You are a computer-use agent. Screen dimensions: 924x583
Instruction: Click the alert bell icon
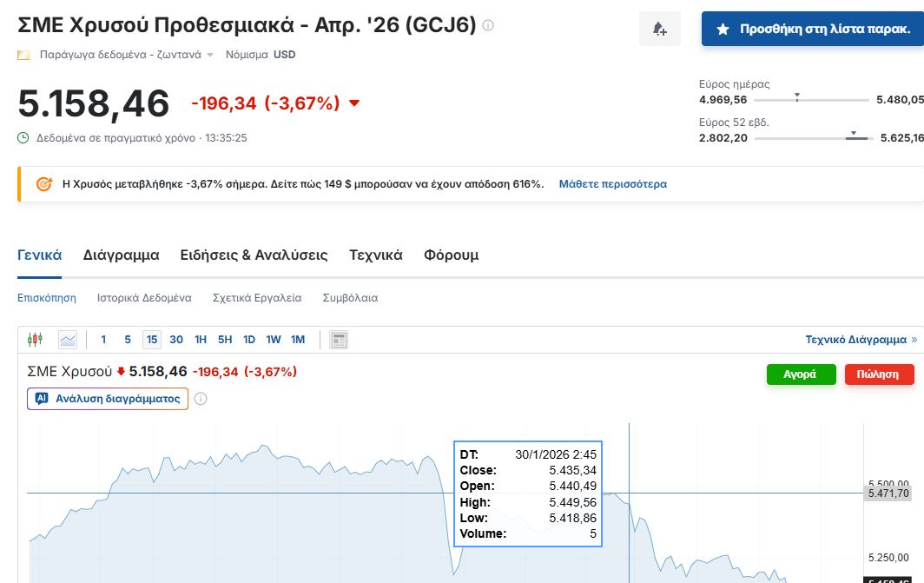click(x=660, y=30)
